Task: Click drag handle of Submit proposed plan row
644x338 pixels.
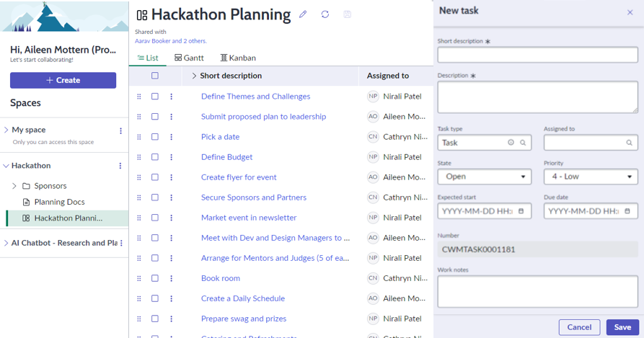Action: tap(138, 117)
